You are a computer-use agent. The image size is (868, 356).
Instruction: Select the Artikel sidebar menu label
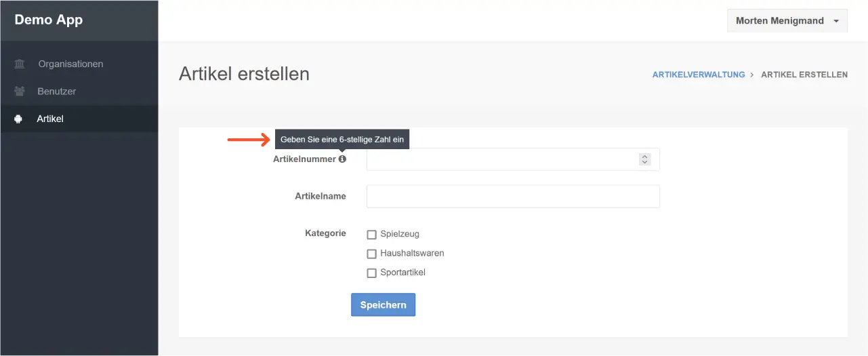(50, 119)
